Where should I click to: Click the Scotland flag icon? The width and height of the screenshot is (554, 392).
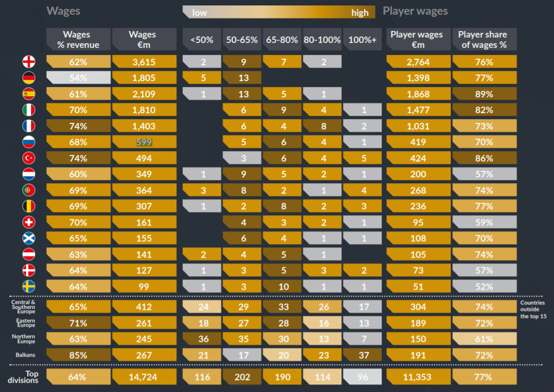(x=28, y=238)
